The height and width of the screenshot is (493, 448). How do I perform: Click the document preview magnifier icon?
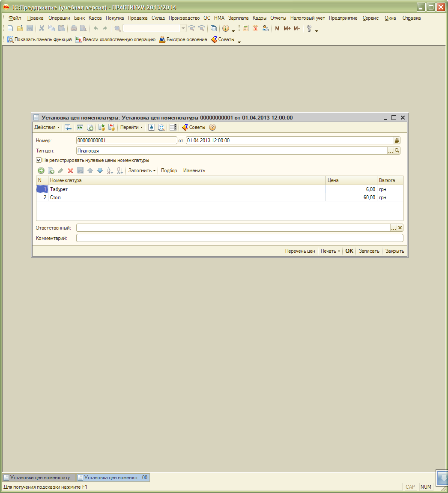point(161,127)
